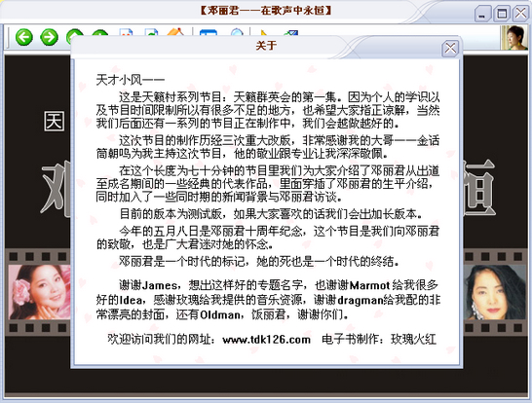Click the website www.tdk126.com

pos(266,340)
